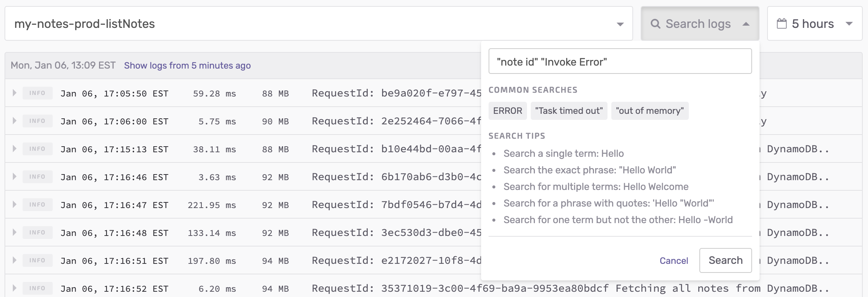This screenshot has width=868, height=297.
Task: Show logs from 5 minutes ago
Action: click(187, 66)
